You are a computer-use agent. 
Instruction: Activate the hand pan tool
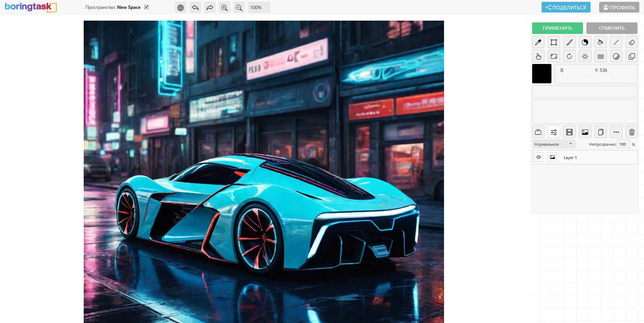click(x=538, y=56)
